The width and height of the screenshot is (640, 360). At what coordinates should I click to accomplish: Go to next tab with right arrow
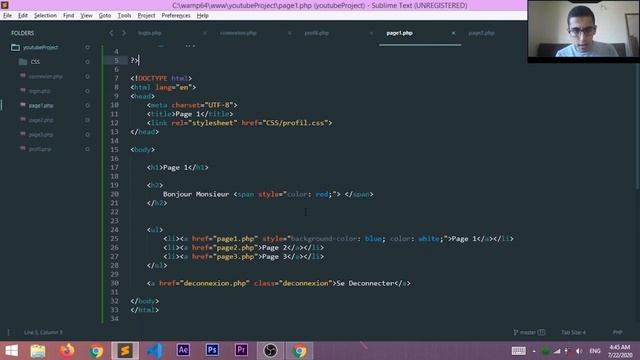124,33
